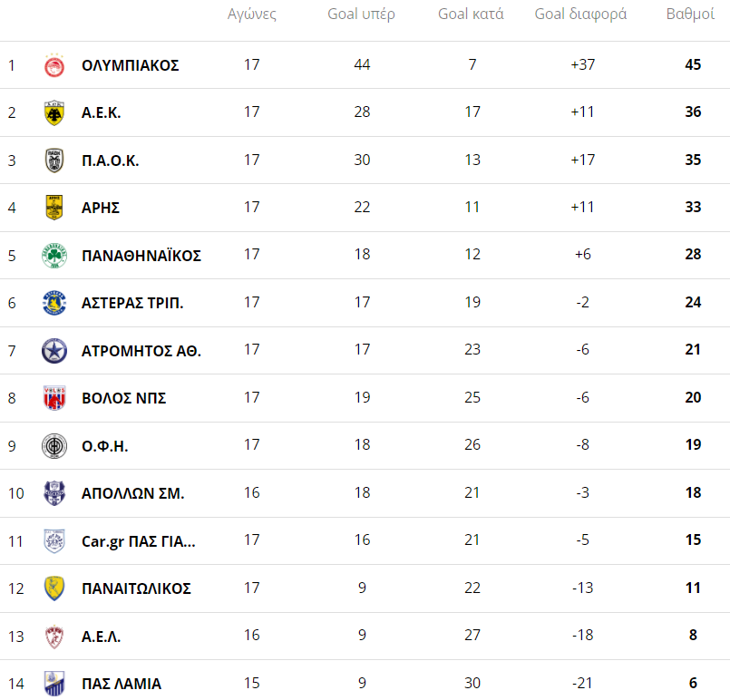This screenshot has width=730, height=700.
Task: Click the Aris club logo
Action: click(x=54, y=208)
